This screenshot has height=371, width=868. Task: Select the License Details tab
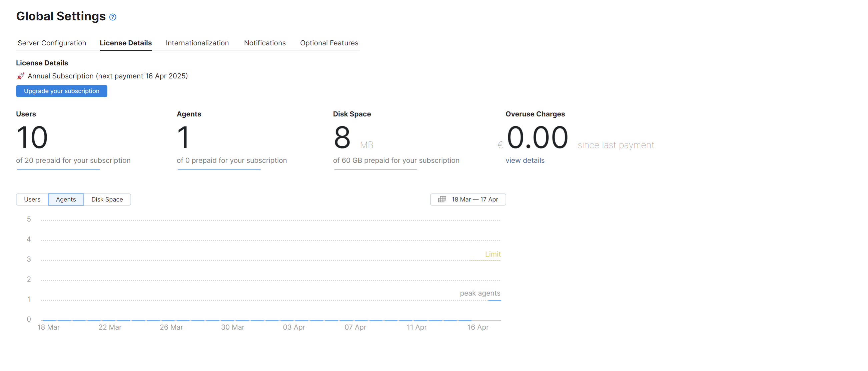126,43
